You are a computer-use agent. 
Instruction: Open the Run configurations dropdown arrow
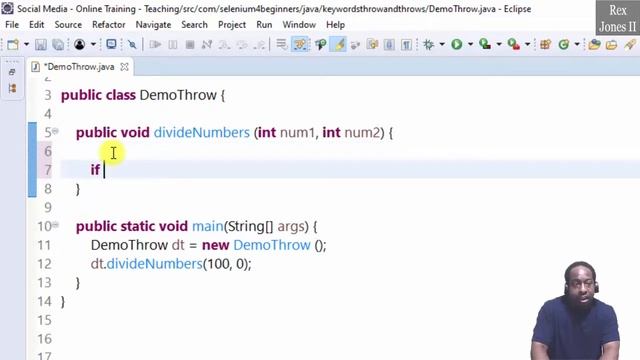click(470, 44)
